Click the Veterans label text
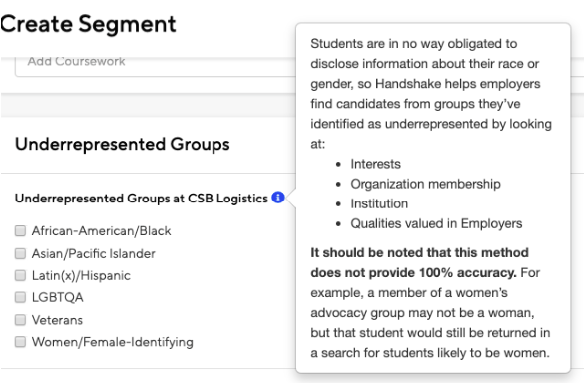Image resolution: width=584 pixels, height=383 pixels. [57, 320]
